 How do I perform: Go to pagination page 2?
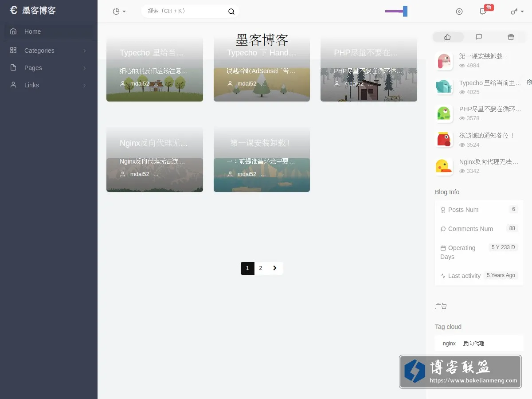click(261, 268)
